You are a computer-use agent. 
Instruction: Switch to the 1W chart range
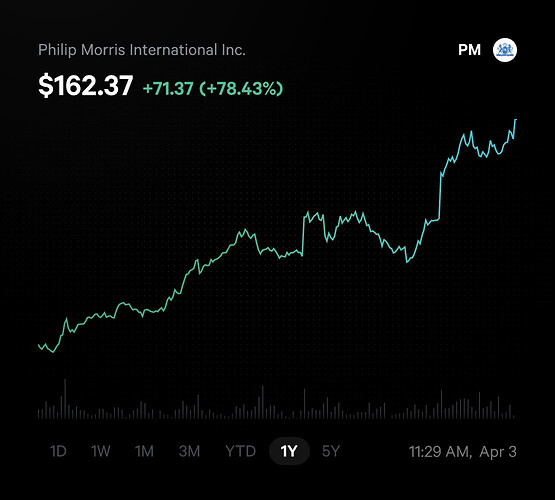tap(101, 451)
